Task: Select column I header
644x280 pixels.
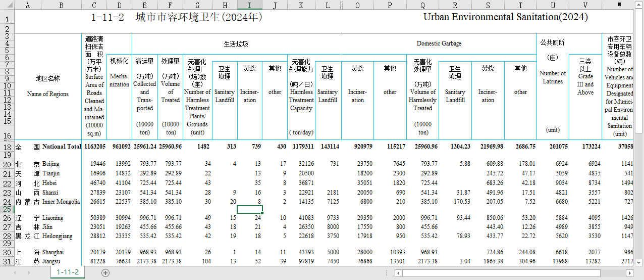Action: (x=249, y=5)
